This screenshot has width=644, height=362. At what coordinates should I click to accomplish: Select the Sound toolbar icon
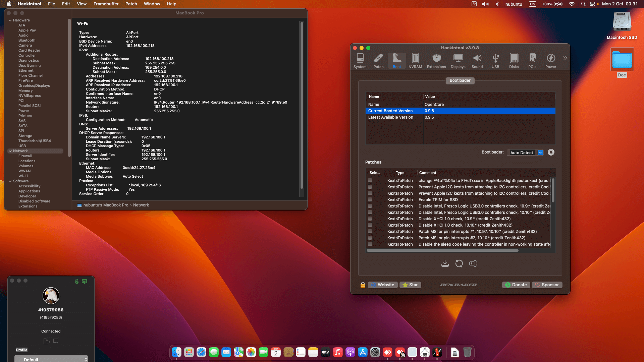tap(477, 61)
